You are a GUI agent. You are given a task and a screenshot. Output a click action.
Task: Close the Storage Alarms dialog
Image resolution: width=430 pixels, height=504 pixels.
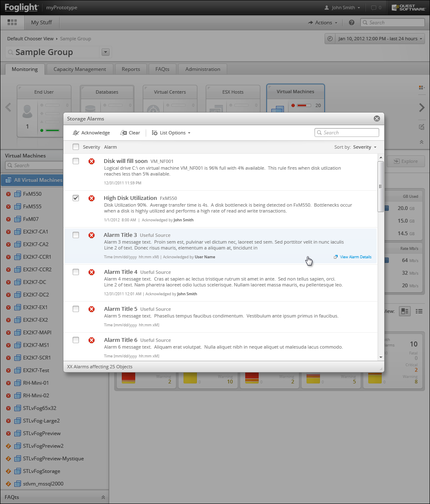[x=377, y=119]
